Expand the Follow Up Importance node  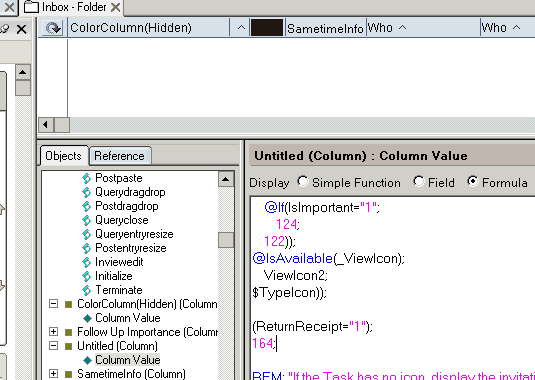[x=53, y=332]
